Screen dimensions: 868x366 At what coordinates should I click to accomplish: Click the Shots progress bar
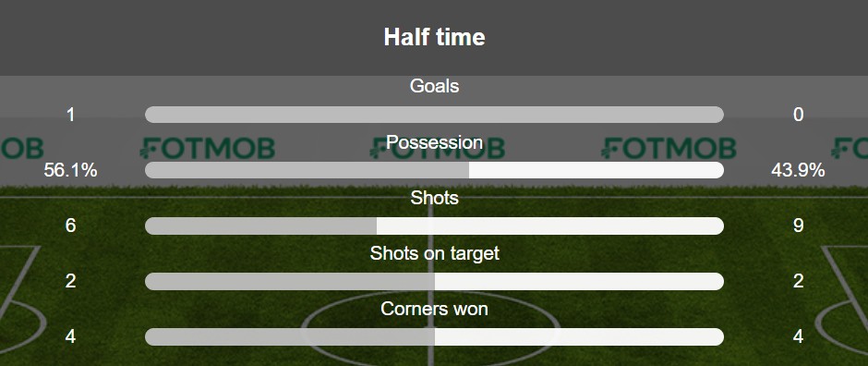pos(434,226)
